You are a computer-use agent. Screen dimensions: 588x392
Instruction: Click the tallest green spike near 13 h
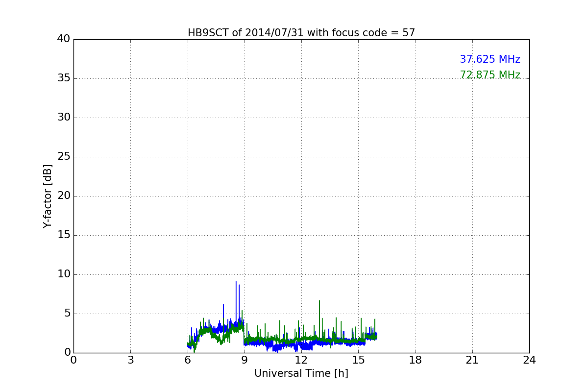tap(319, 318)
